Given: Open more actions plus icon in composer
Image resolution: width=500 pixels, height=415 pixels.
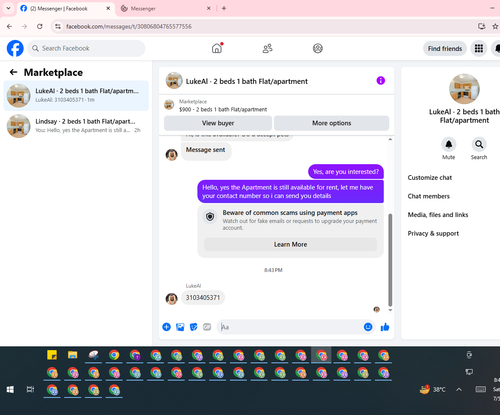Looking at the screenshot, I should pos(166,327).
